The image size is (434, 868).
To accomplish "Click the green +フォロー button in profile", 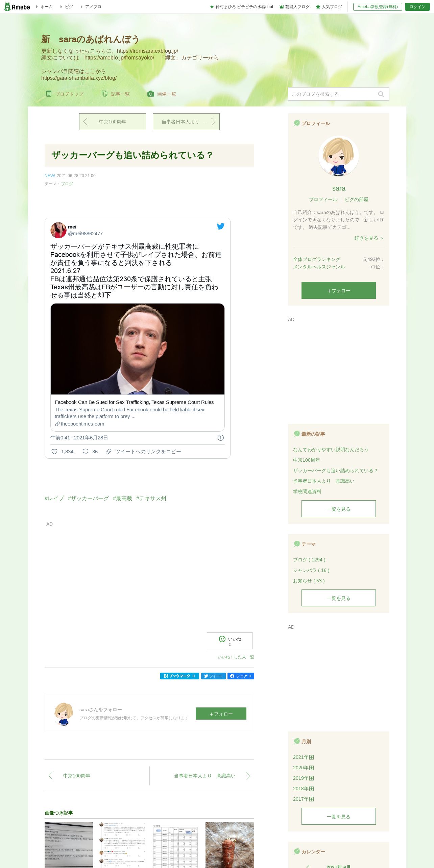I will [x=339, y=290].
